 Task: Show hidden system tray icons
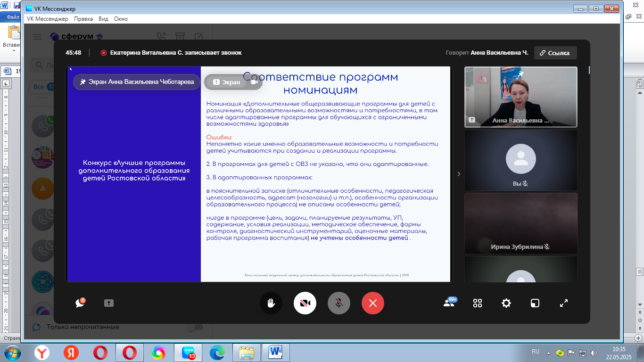coord(548,353)
